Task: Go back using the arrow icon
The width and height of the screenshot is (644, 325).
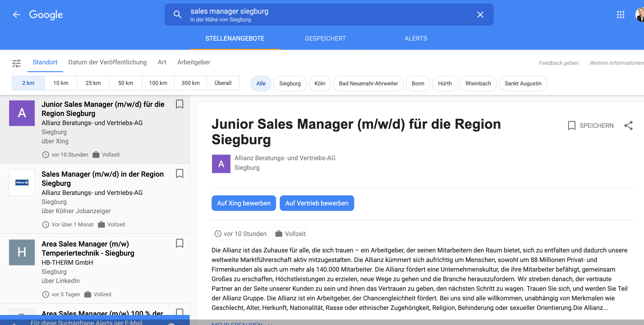Action: (x=16, y=14)
